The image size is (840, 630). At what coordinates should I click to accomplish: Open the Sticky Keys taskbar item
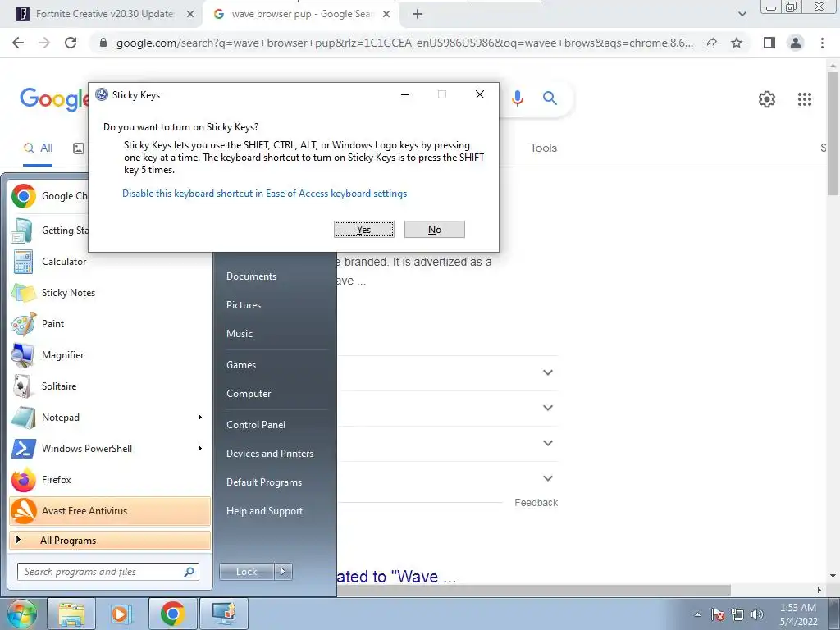click(223, 614)
